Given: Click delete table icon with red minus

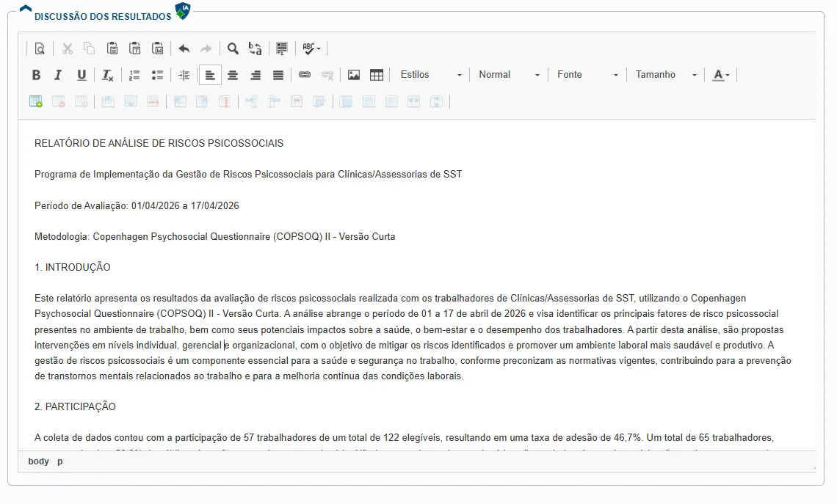Looking at the screenshot, I should 58,101.
